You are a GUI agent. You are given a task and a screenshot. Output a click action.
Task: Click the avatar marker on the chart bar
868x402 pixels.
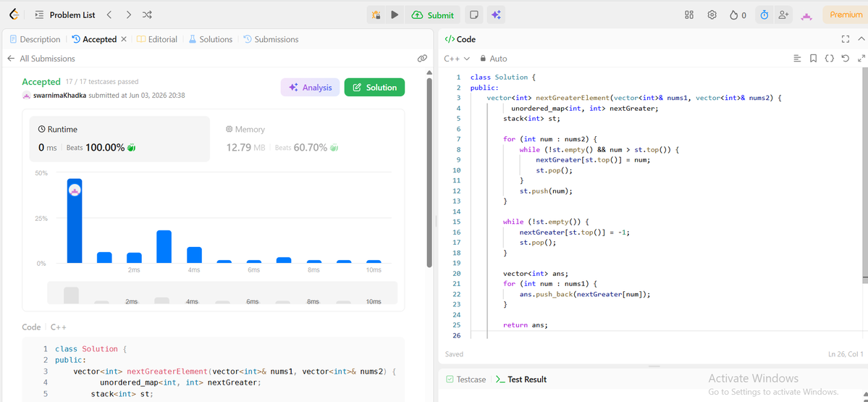[x=75, y=190]
